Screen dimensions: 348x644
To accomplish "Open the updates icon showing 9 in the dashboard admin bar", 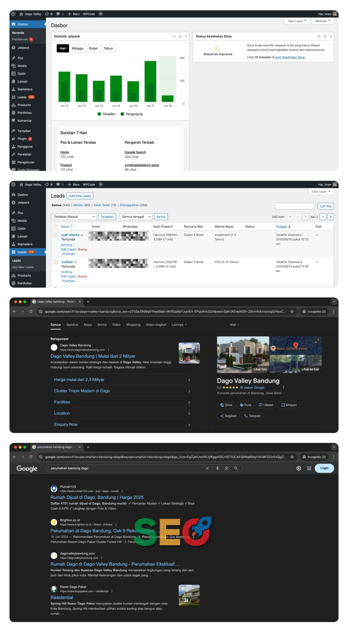I will 47,14.
